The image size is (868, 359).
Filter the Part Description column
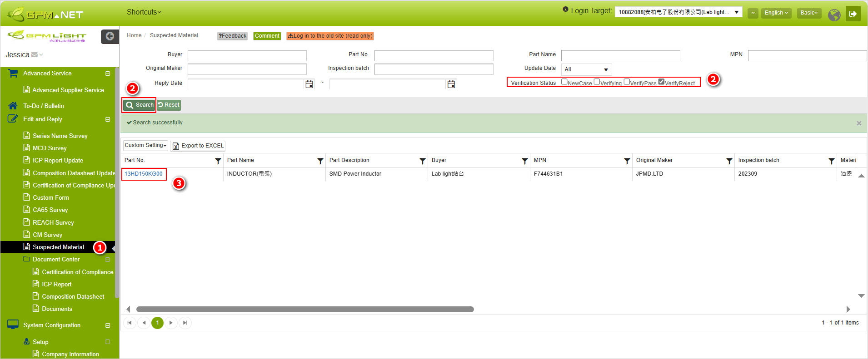pyautogui.click(x=423, y=161)
